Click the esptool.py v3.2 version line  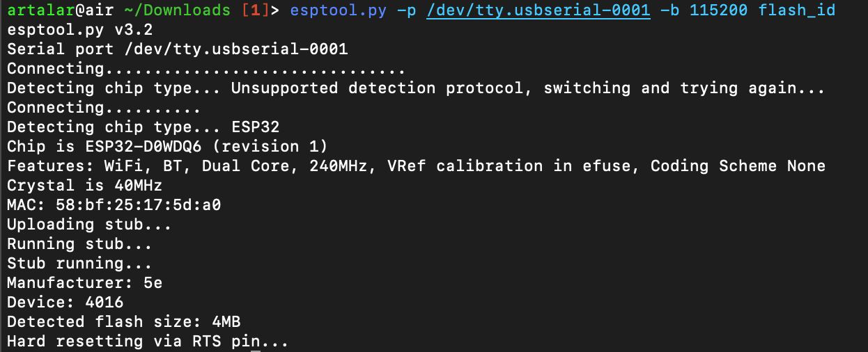point(80,30)
